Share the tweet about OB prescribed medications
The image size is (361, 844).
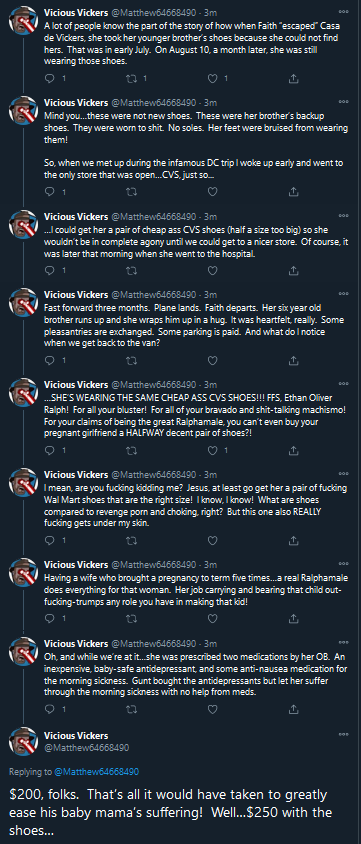(x=293, y=709)
